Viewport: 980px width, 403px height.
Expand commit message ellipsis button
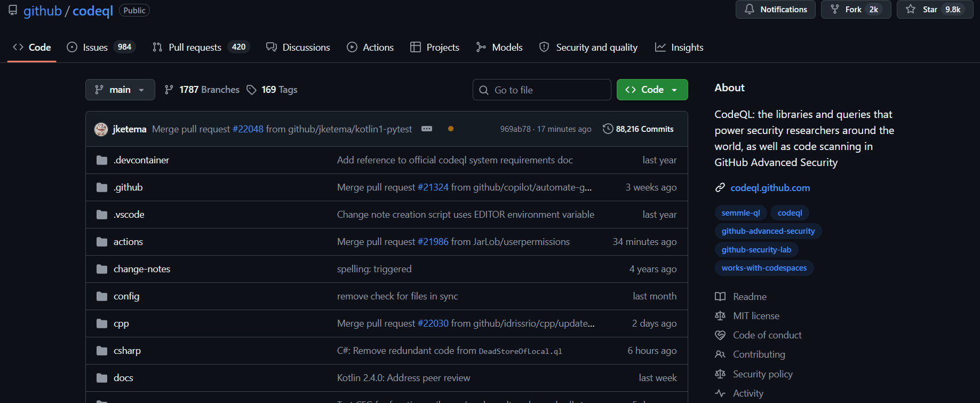[427, 129]
